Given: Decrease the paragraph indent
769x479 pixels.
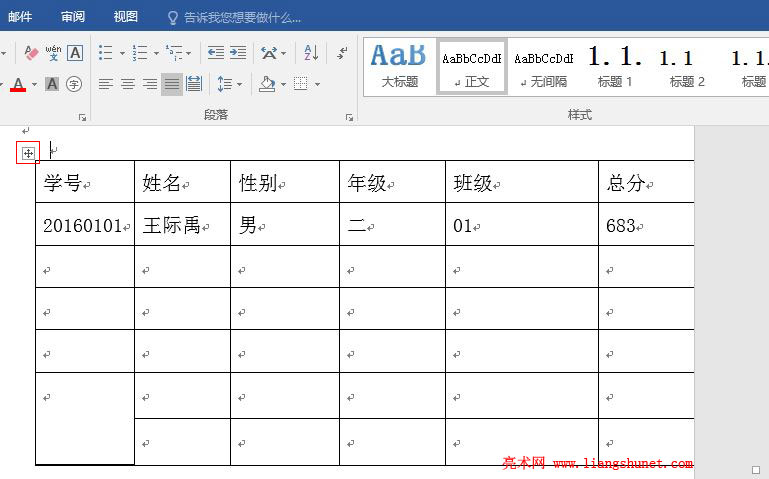Looking at the screenshot, I should 216,52.
